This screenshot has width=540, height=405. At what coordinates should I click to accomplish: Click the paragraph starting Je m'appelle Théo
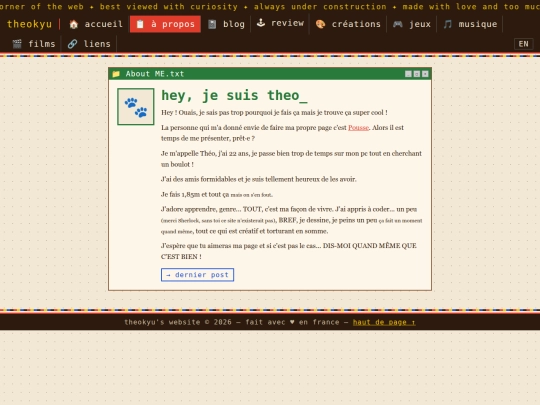(x=291, y=159)
